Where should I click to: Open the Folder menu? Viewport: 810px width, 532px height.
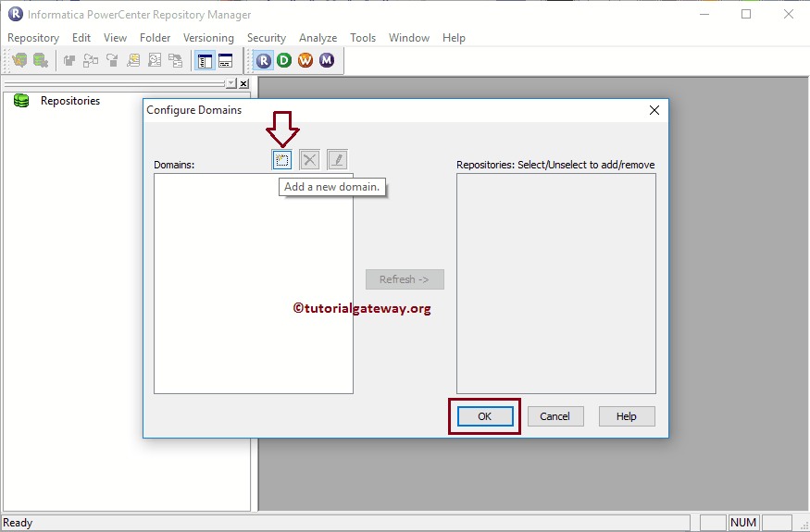(x=155, y=38)
